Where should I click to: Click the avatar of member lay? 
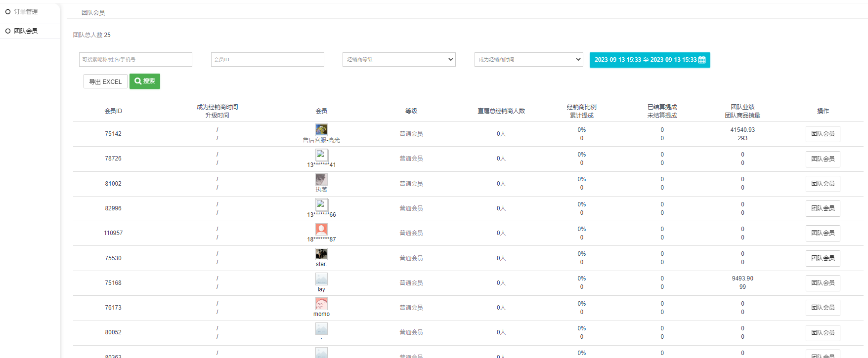coord(321,279)
